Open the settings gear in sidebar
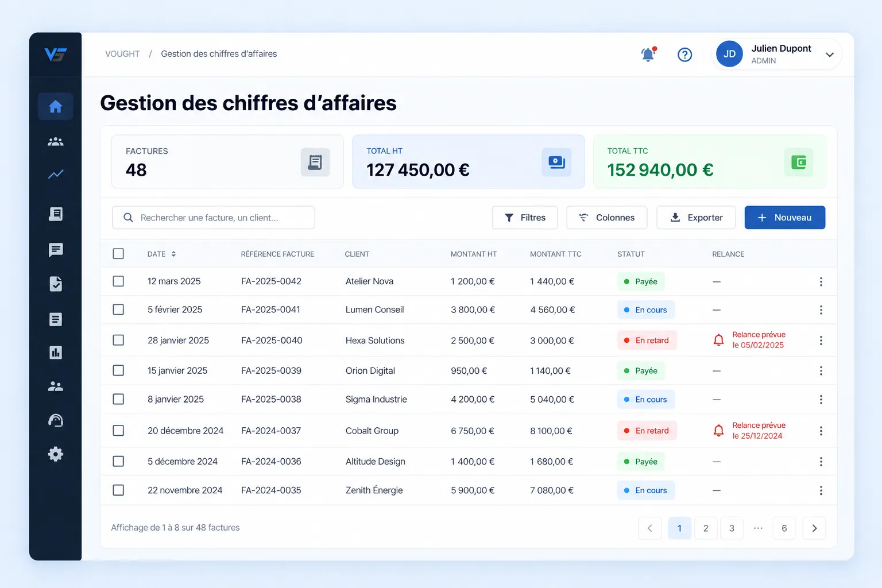Viewport: 882px width, 588px height. (x=56, y=454)
